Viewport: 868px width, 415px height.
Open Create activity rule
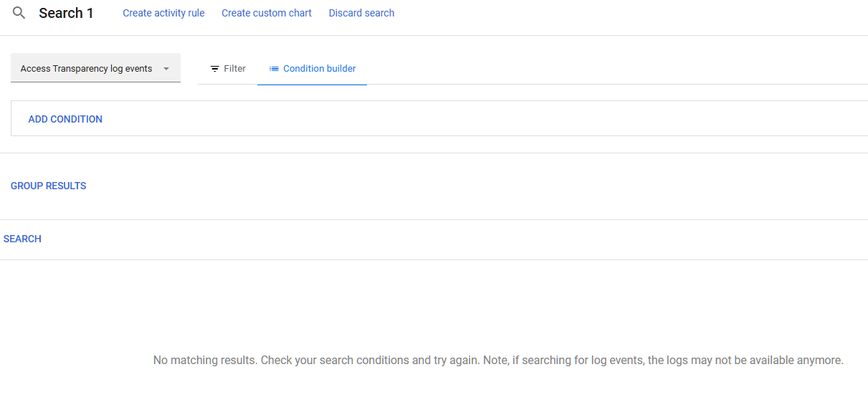(163, 12)
